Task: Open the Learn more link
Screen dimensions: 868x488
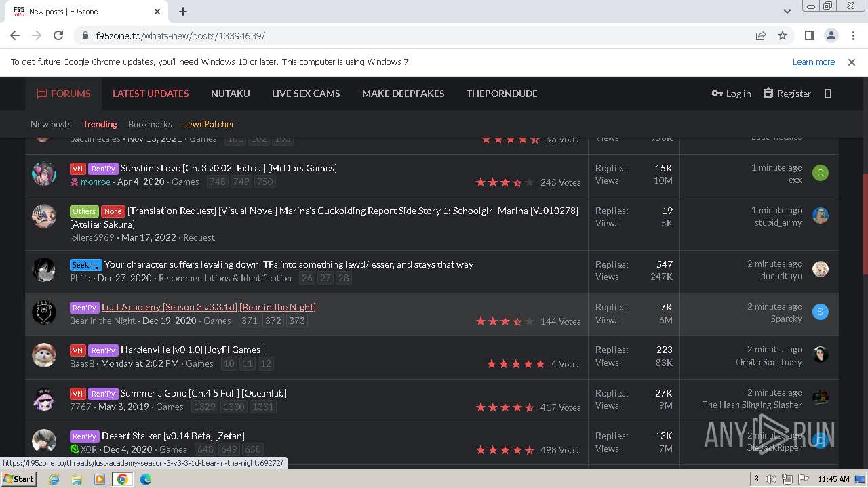Action: (814, 62)
